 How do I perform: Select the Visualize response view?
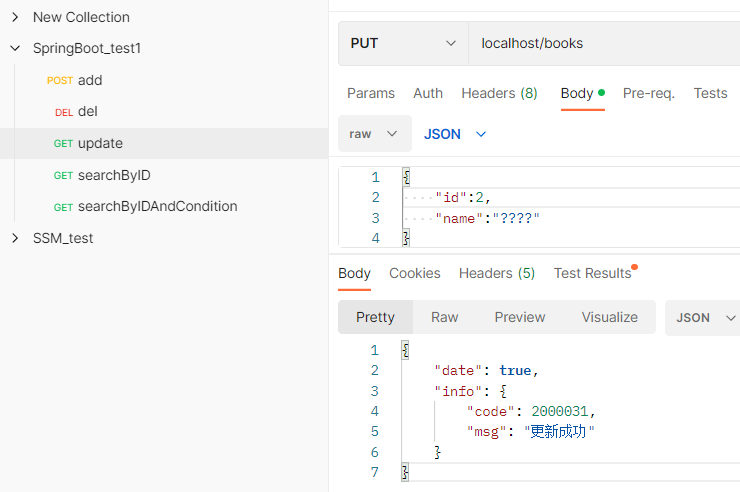pos(609,317)
